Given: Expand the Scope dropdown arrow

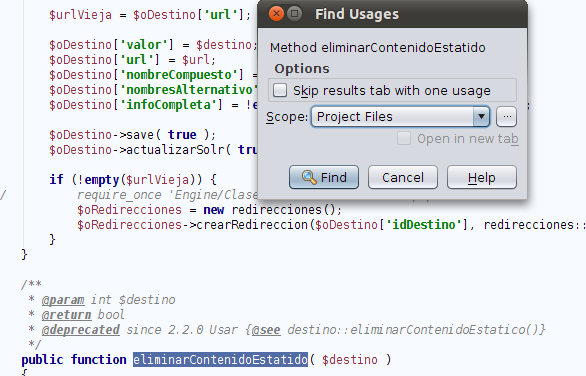Looking at the screenshot, I should coord(481,117).
